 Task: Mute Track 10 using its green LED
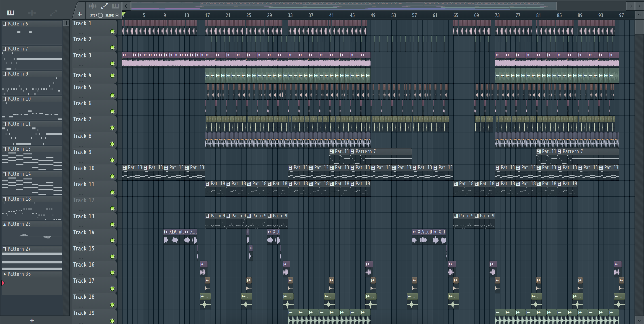[112, 176]
